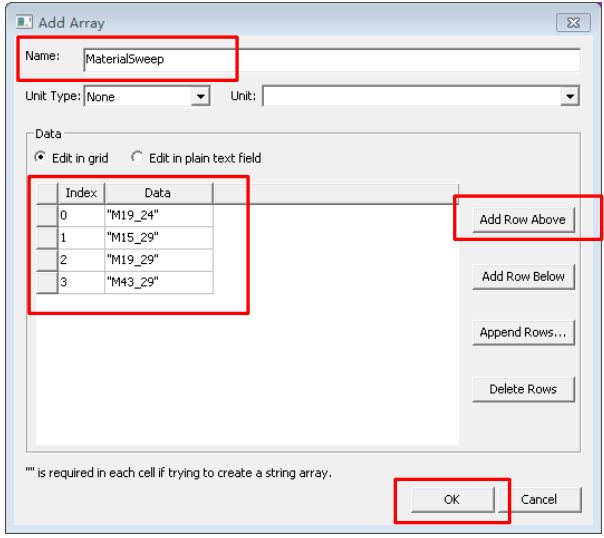This screenshot has width=604, height=538.
Task: Confirm with the OK button
Action: (x=452, y=500)
